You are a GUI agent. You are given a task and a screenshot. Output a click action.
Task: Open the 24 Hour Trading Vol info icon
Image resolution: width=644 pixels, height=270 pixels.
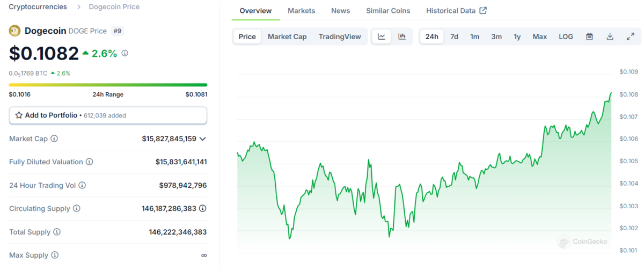(82, 185)
